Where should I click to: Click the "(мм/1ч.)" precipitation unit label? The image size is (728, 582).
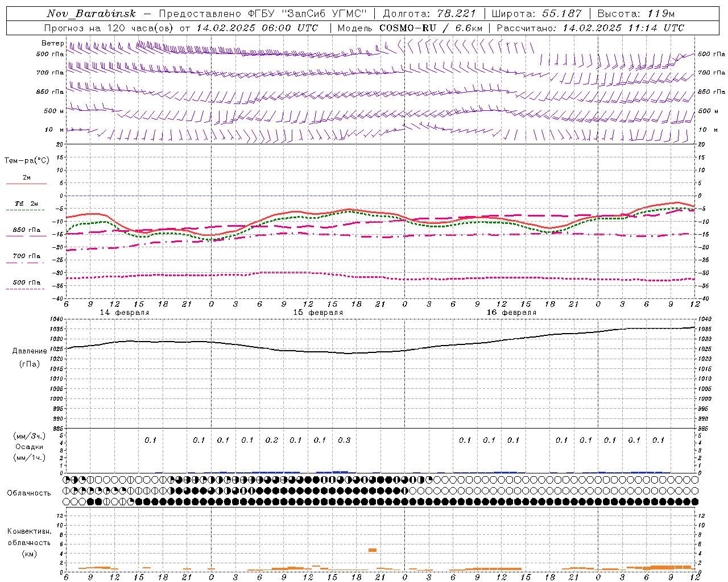[x=30, y=458]
